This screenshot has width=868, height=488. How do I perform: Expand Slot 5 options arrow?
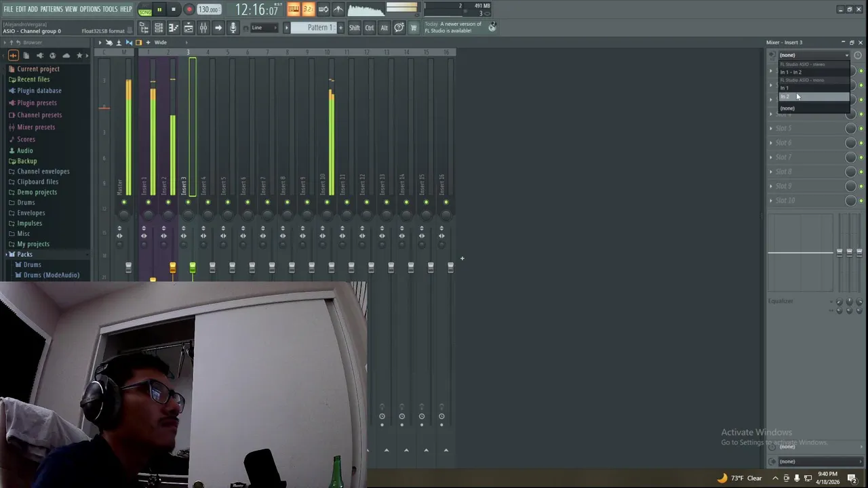click(x=771, y=128)
